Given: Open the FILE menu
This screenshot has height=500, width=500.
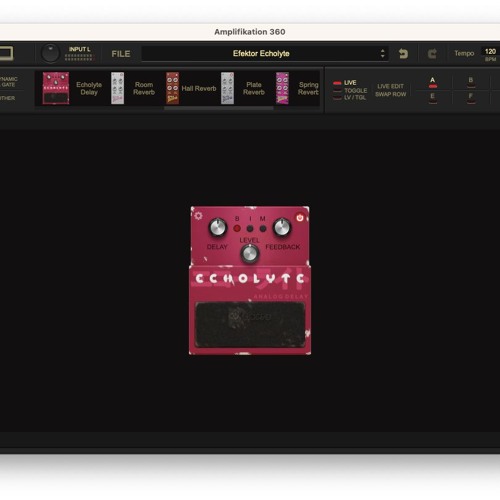Looking at the screenshot, I should [121, 54].
